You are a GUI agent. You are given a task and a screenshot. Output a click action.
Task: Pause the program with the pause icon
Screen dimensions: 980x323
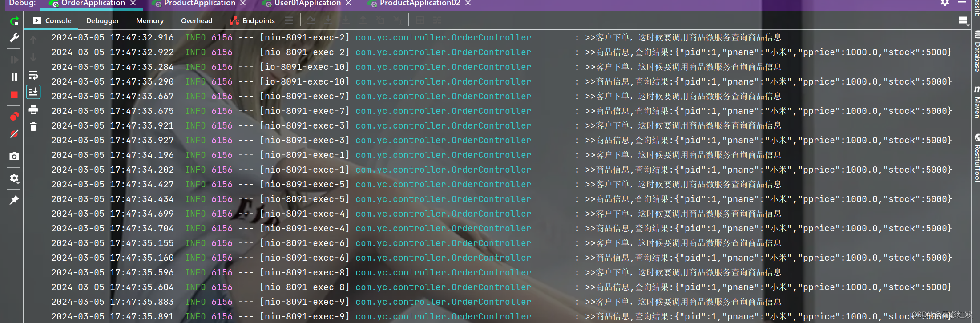(x=14, y=77)
